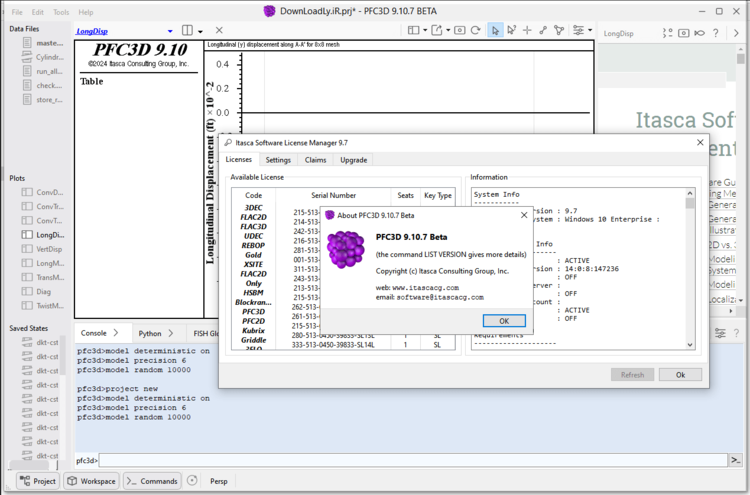Switch to the Settings tab

(278, 160)
